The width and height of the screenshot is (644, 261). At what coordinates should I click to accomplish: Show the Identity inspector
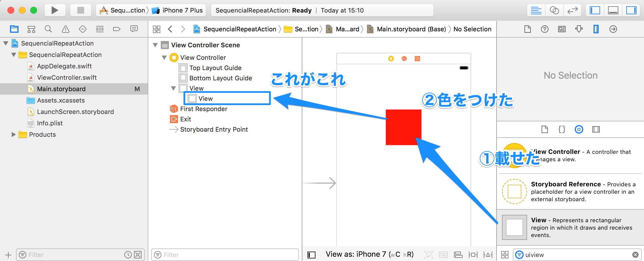562,29
